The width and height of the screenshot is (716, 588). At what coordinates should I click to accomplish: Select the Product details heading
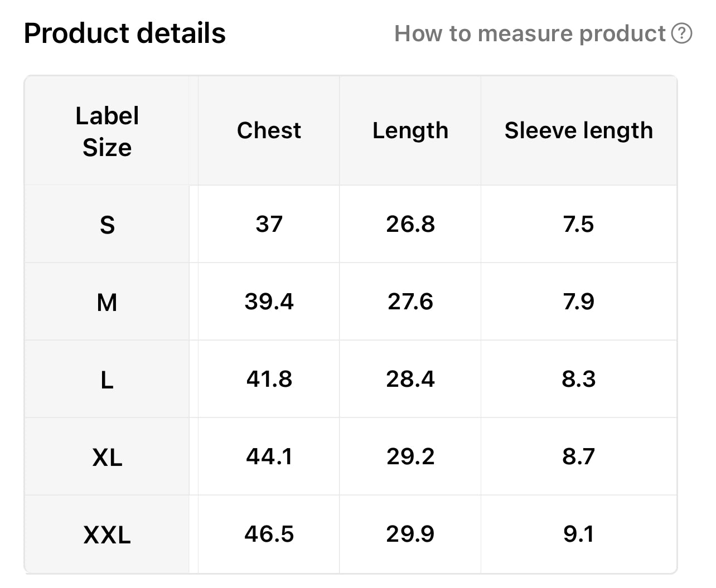125,33
